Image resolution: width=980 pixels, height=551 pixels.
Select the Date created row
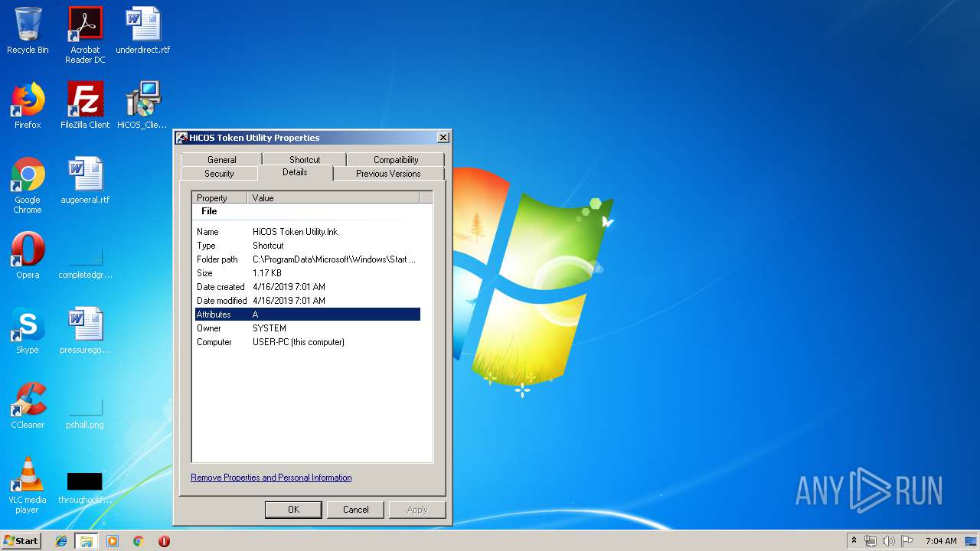[307, 287]
